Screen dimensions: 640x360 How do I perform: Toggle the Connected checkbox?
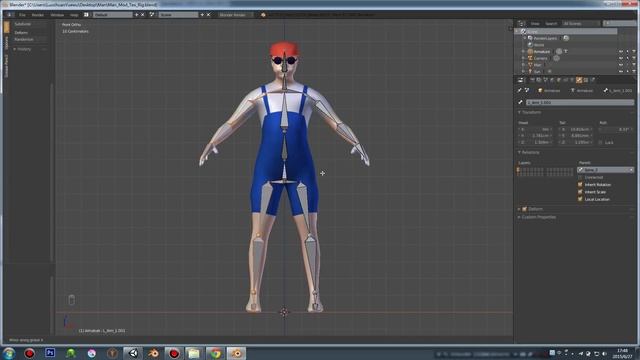580,177
